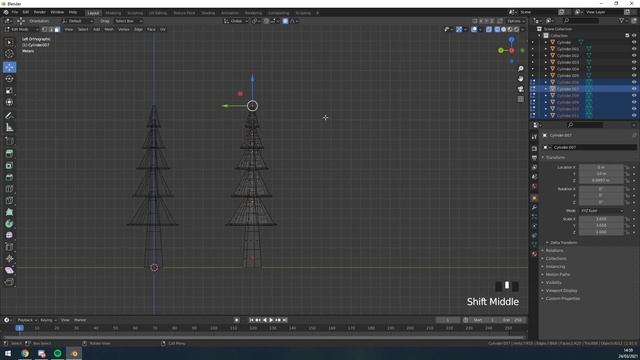
Task: Click the timeline Playback button
Action: [x=27, y=320]
